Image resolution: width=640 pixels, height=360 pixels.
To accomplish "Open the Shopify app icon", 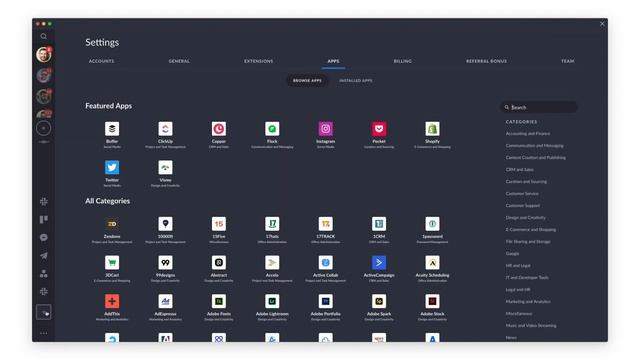I will pos(432,129).
